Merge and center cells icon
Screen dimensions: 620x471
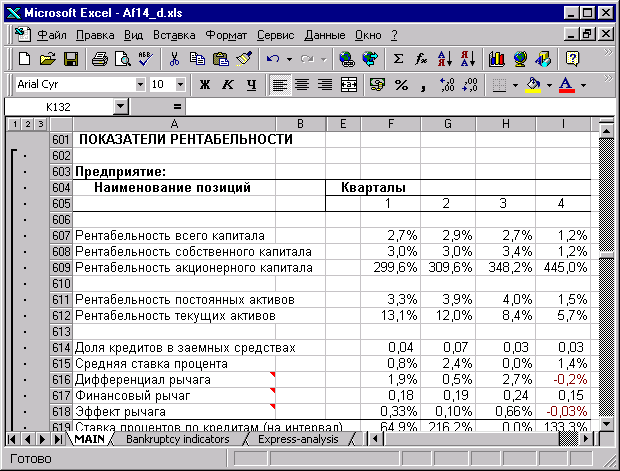click(349, 85)
